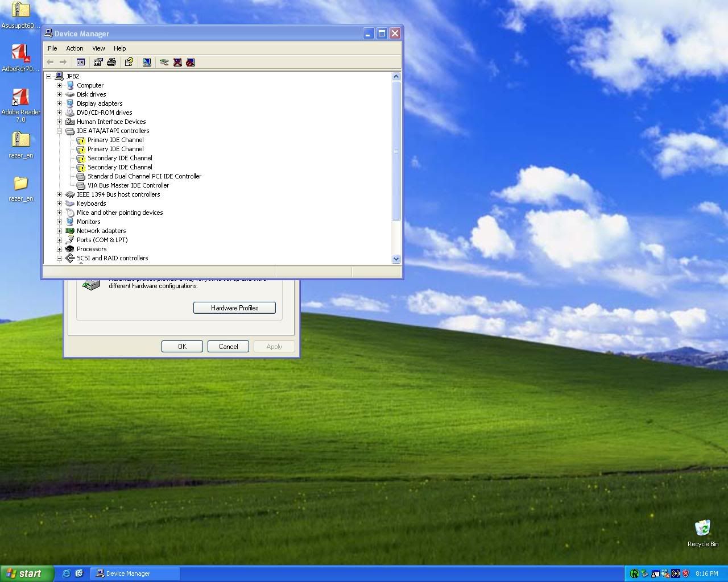
Task: Click the scroll down arrow in device list
Action: click(x=396, y=259)
